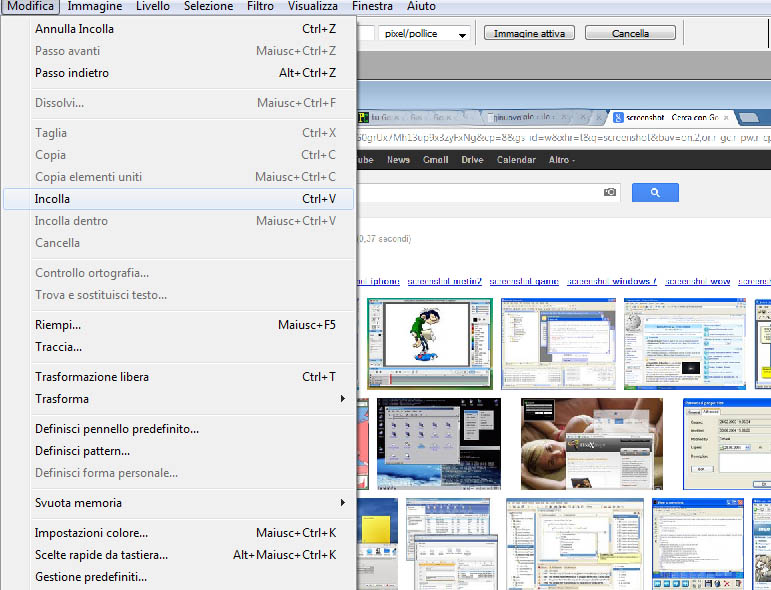The height and width of the screenshot is (590, 771).
Task: Open Impostazioni colore...
Action: coord(179,533)
